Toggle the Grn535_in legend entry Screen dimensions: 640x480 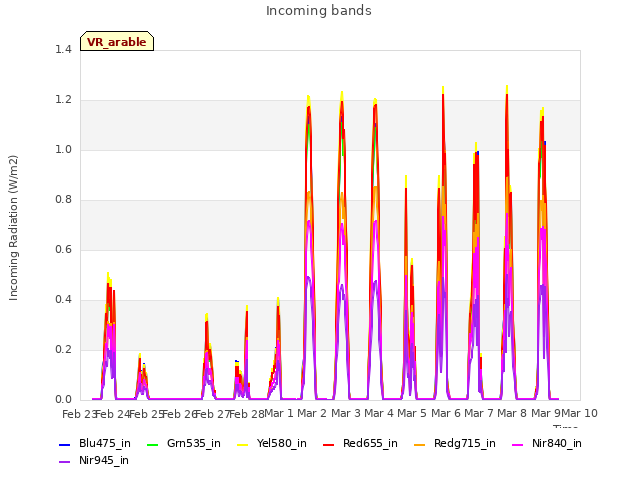tap(184, 443)
